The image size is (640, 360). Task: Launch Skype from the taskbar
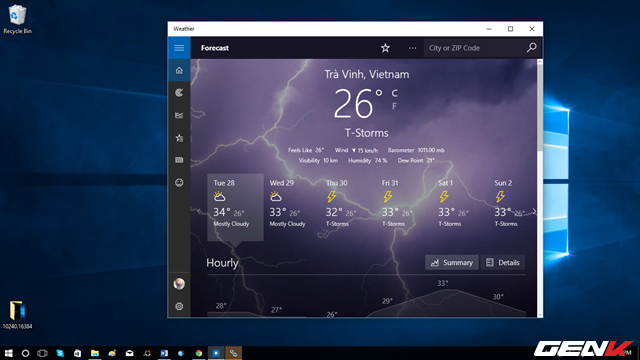coord(60,353)
